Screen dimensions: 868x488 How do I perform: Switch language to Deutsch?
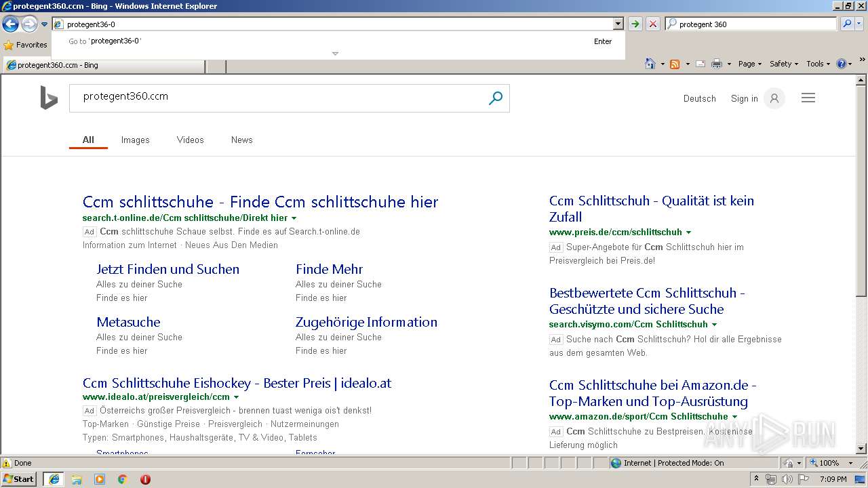(x=700, y=99)
